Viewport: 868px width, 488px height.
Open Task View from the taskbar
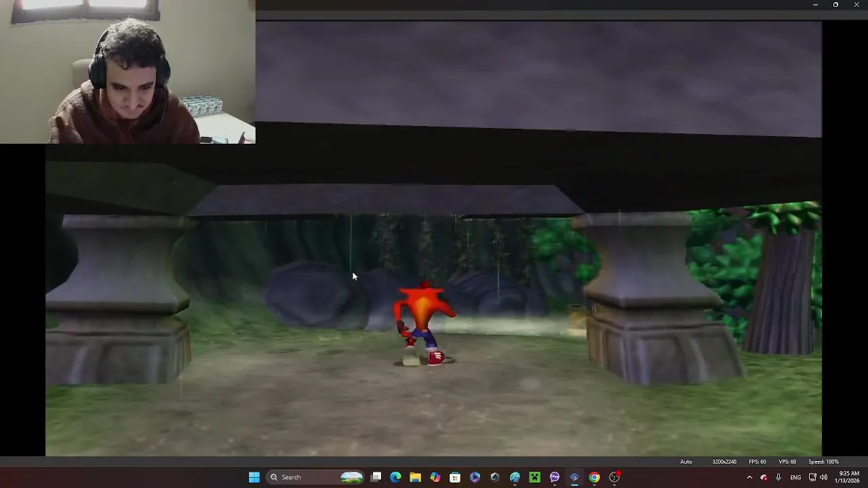(x=376, y=477)
